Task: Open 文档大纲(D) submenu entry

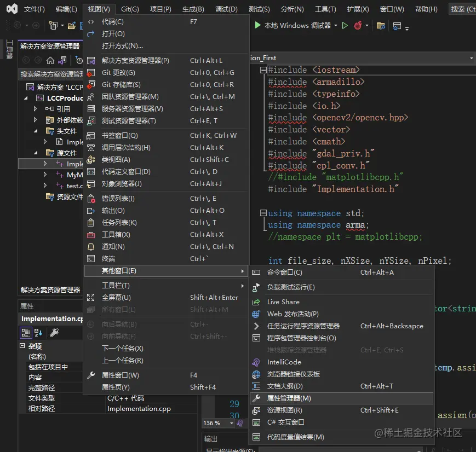Action: [341, 386]
